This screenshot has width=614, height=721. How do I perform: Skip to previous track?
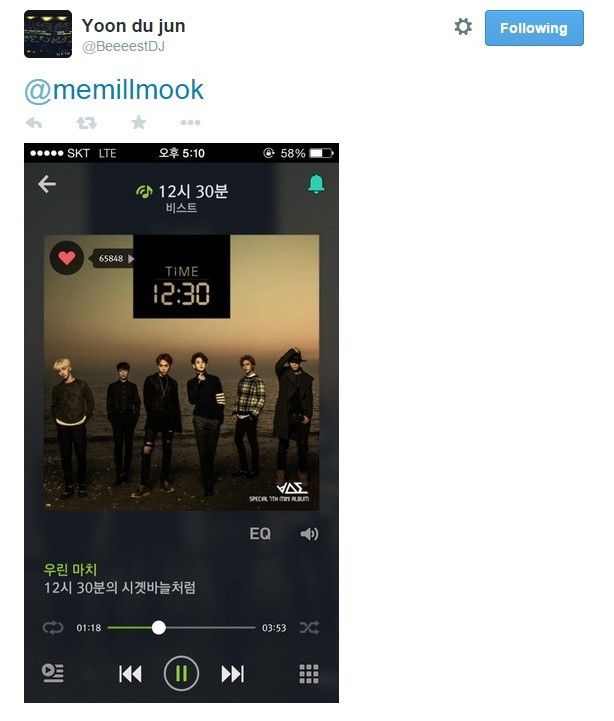[x=130, y=674]
